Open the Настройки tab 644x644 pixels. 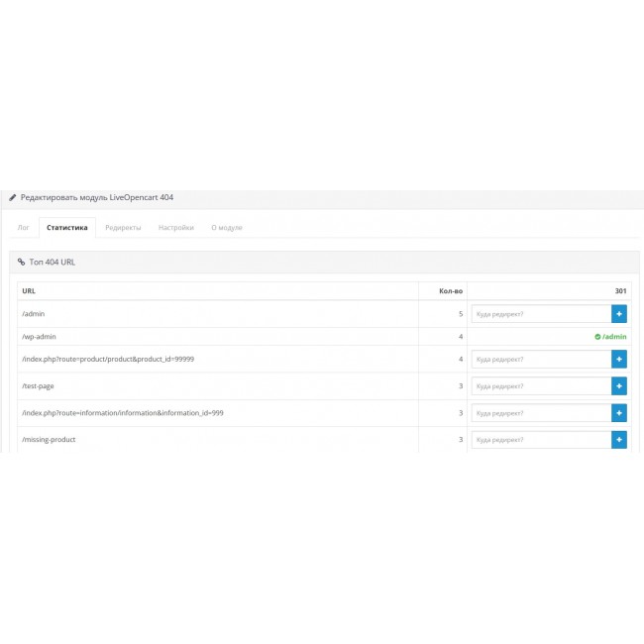coord(175,228)
